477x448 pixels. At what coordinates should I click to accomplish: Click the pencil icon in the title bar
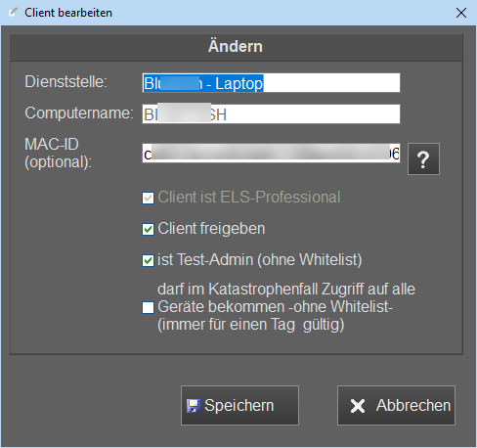pos(13,13)
